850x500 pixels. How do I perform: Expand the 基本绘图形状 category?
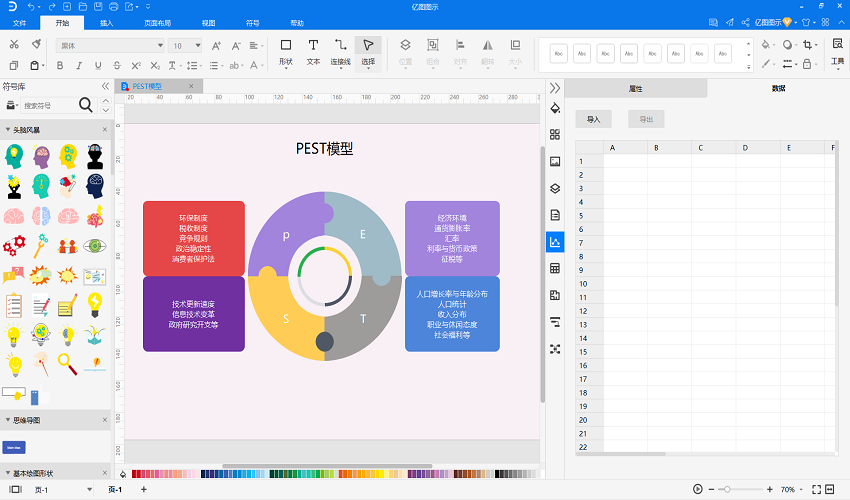coord(8,473)
